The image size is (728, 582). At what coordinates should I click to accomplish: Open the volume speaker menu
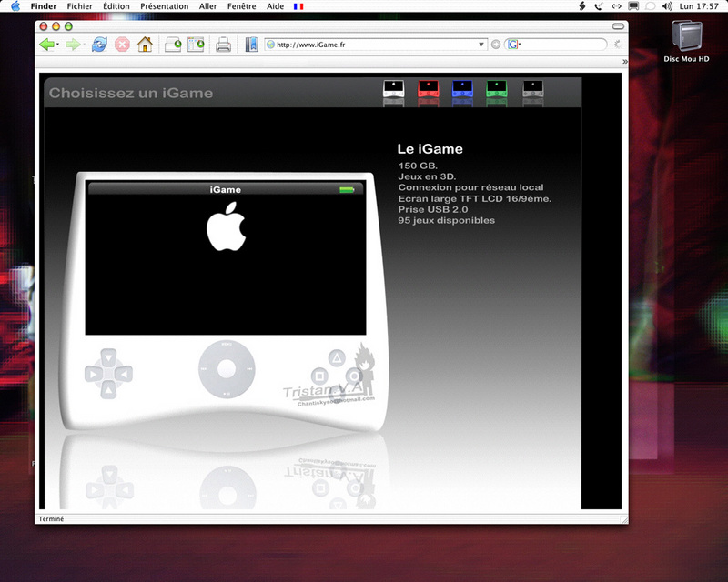[x=668, y=6]
